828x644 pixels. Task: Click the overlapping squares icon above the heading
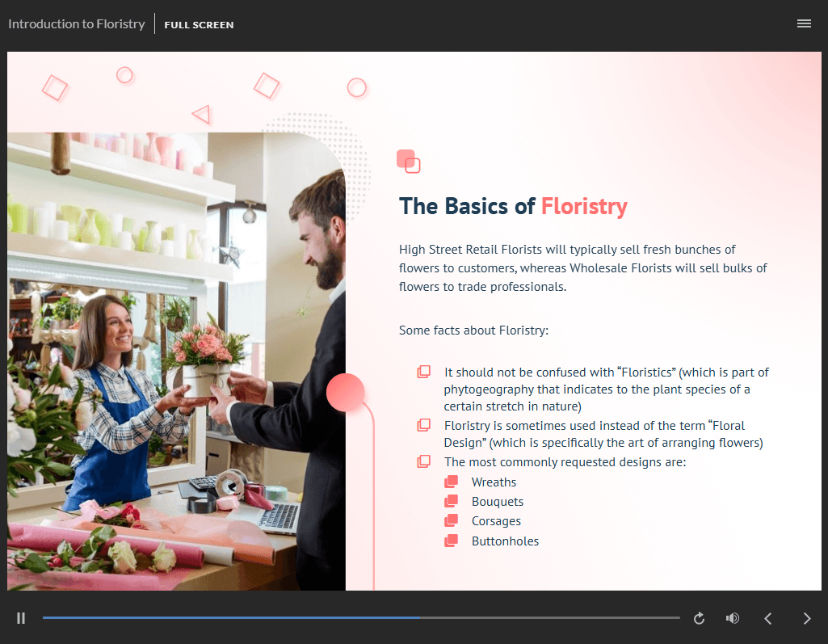409,162
